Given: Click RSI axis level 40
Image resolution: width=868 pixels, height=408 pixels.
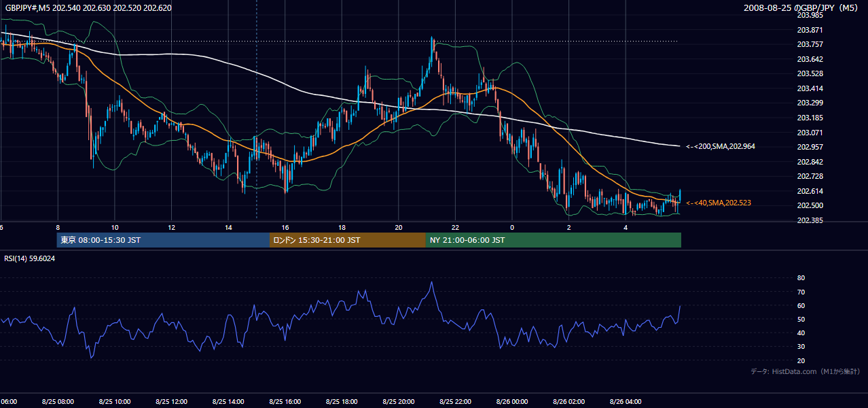Looking at the screenshot, I should click(801, 333).
